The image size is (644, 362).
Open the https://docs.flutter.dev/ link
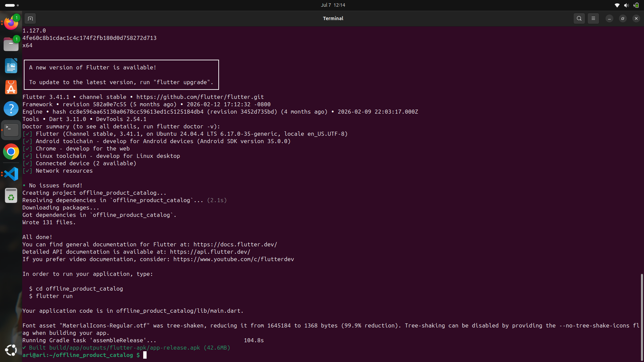point(235,244)
